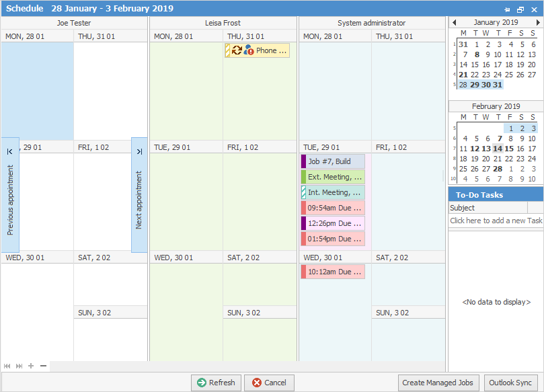Open the Job #7, Build appointment
Image resolution: width=544 pixels, height=392 pixels.
coord(333,161)
